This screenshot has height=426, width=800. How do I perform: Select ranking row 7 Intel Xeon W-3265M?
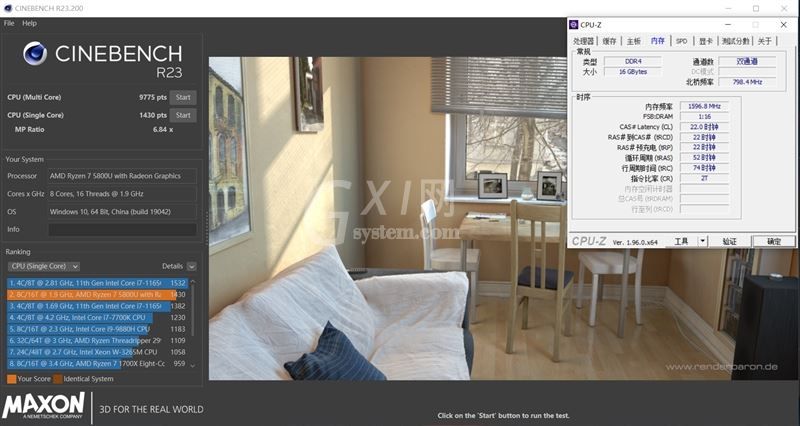pos(97,352)
